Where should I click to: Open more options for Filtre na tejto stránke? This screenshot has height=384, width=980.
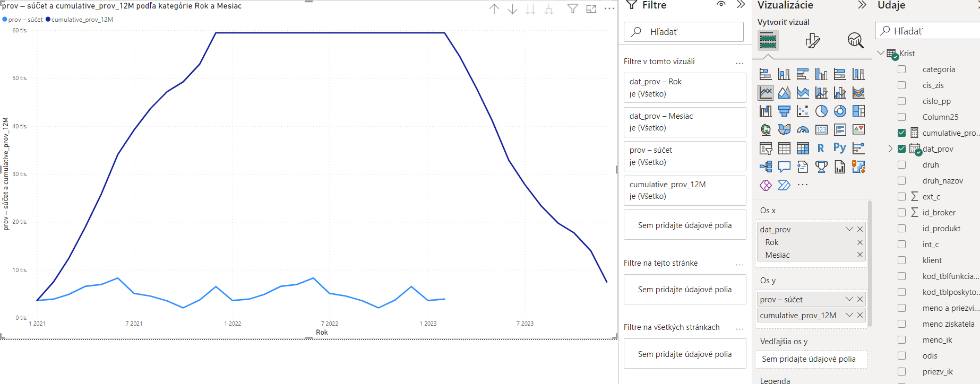coord(740,264)
